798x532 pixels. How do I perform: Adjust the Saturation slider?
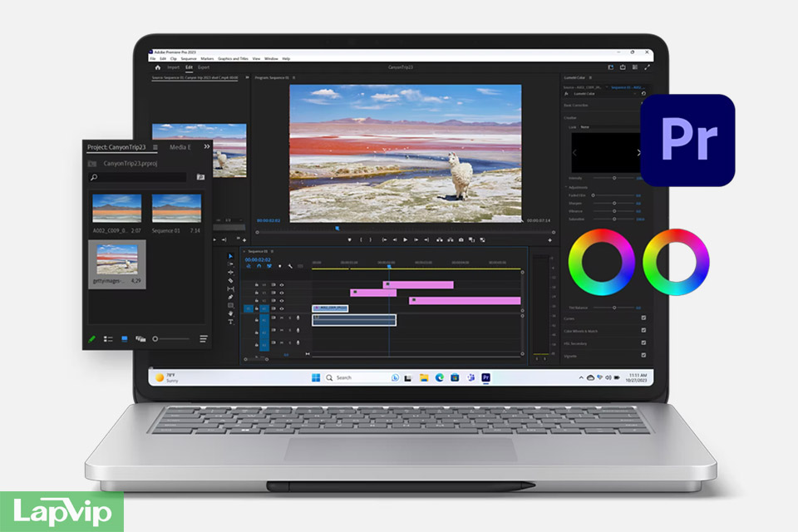[x=614, y=219]
